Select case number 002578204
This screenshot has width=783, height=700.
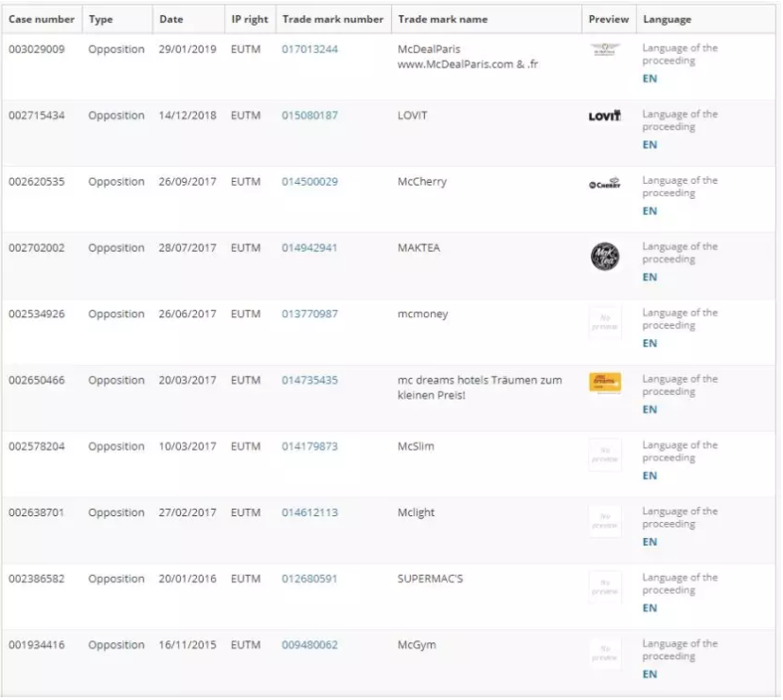coord(37,446)
